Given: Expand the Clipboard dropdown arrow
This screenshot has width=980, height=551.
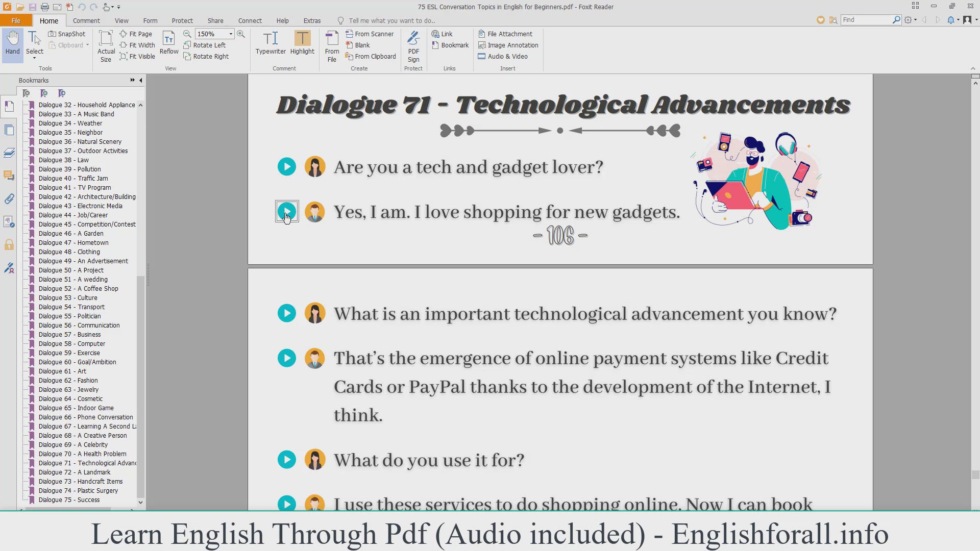Looking at the screenshot, I should 87,45.
